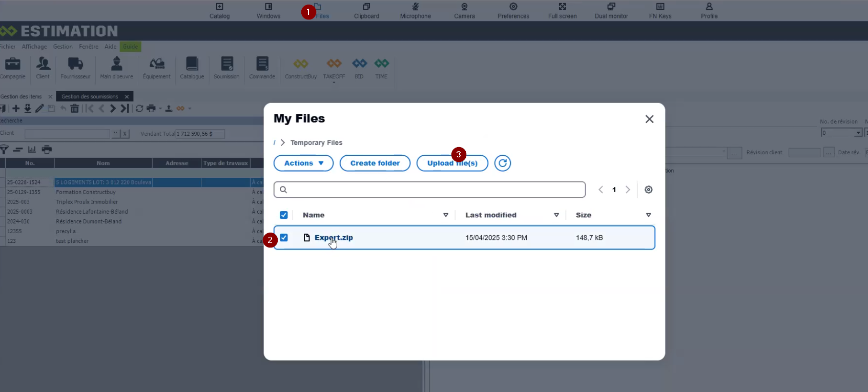Open Last modified column sort arrow
The height and width of the screenshot is (392, 868).
tap(556, 215)
